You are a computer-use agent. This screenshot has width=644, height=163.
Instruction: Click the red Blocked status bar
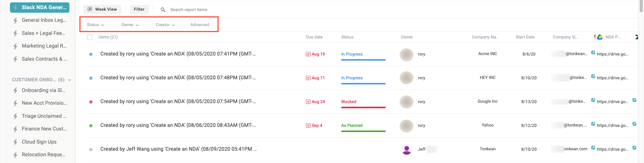[x=363, y=107]
